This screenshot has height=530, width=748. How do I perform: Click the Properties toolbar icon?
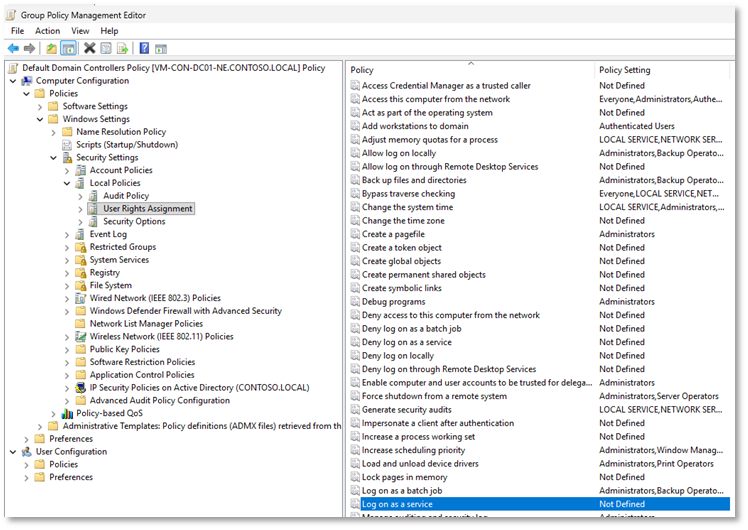pos(106,48)
